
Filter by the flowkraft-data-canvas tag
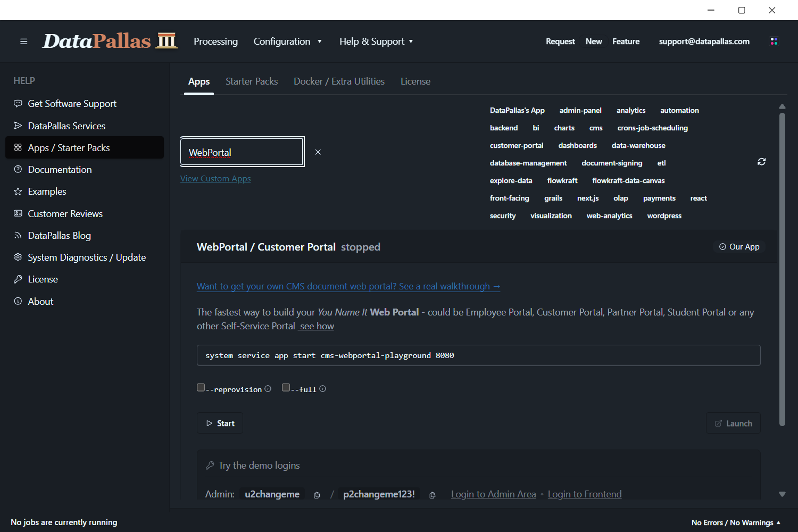click(x=628, y=181)
